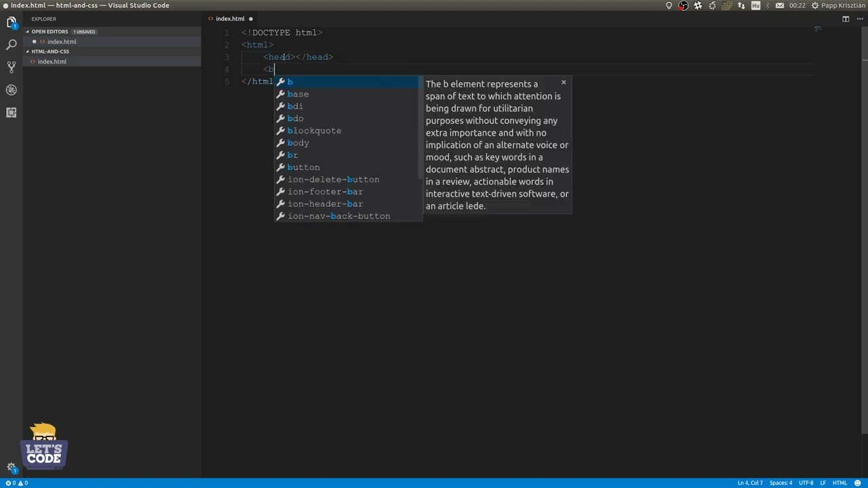Screen dimensions: 868x488
Task: Select the 'blockquote' suggestion
Action: tap(348, 131)
